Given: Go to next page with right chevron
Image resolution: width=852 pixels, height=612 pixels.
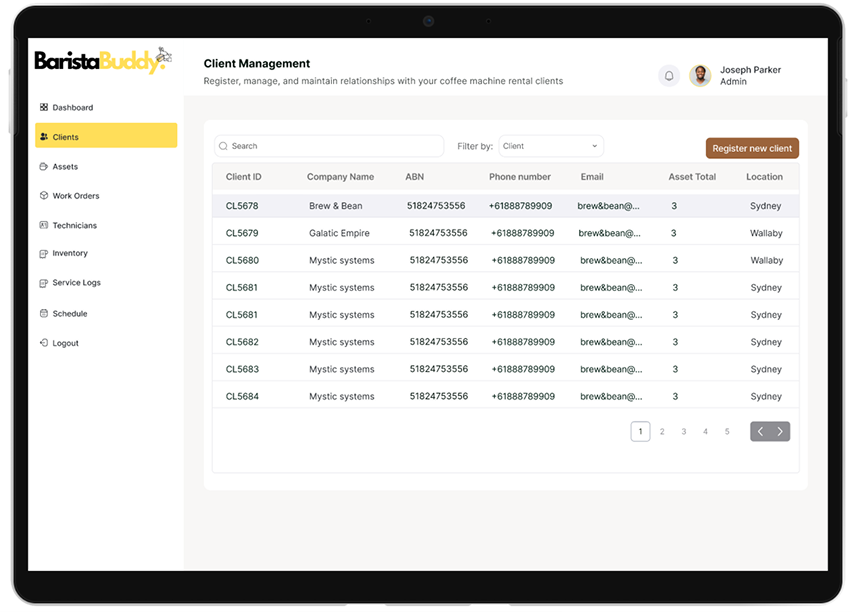Looking at the screenshot, I should (780, 432).
